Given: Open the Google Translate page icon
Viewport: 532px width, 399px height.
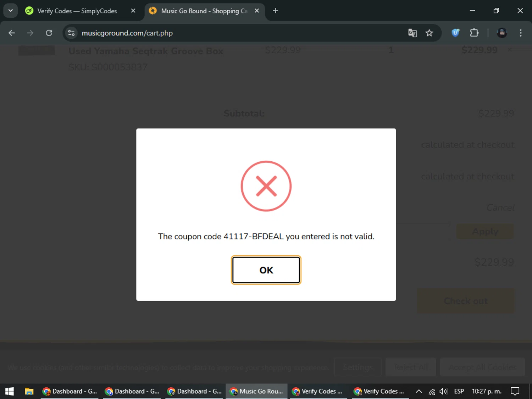Looking at the screenshot, I should [412, 33].
